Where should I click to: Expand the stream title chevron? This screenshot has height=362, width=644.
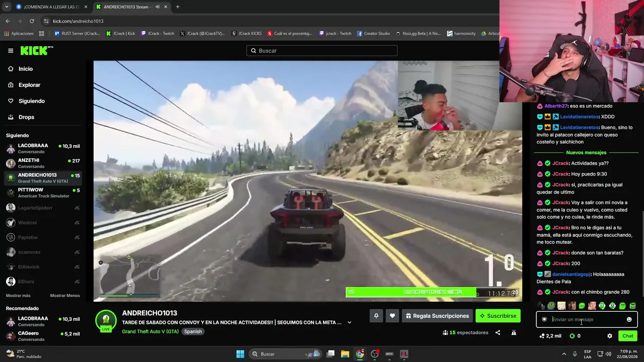(x=349, y=323)
